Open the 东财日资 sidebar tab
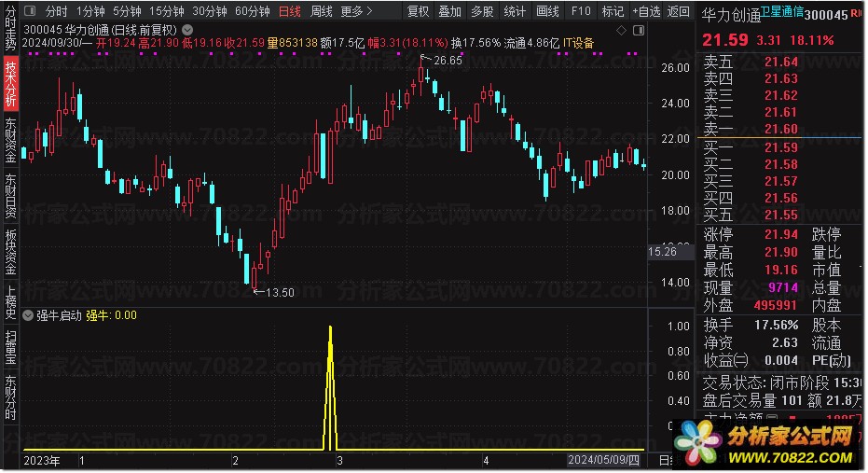The height and width of the screenshot is (473, 868). [10, 196]
